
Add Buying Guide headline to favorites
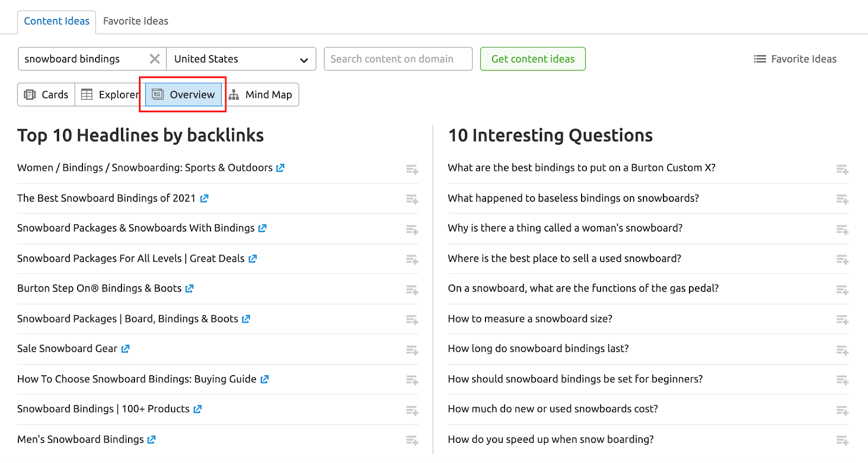(412, 380)
